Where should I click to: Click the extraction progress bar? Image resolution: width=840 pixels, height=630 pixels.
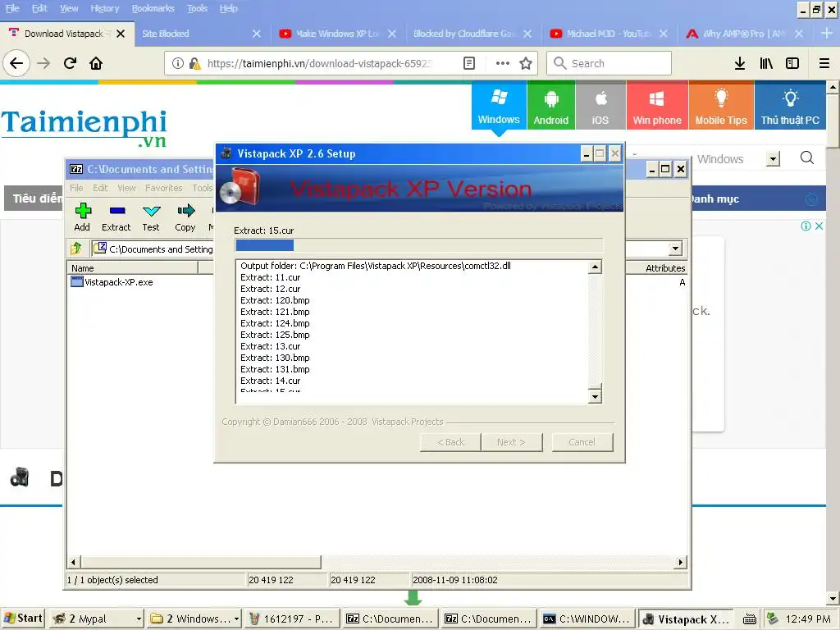(419, 245)
